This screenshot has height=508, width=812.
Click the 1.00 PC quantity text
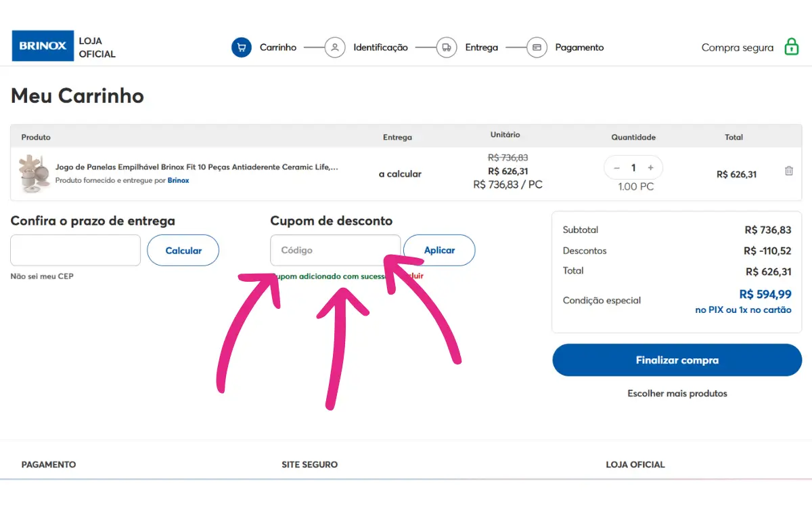(636, 186)
